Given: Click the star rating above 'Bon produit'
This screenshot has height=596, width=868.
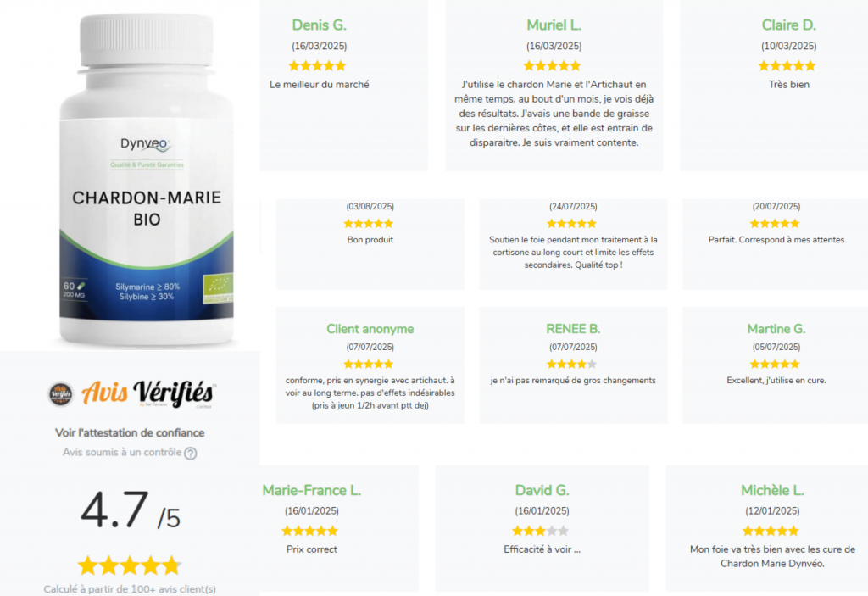Looking at the screenshot, I should pyautogui.click(x=369, y=223).
